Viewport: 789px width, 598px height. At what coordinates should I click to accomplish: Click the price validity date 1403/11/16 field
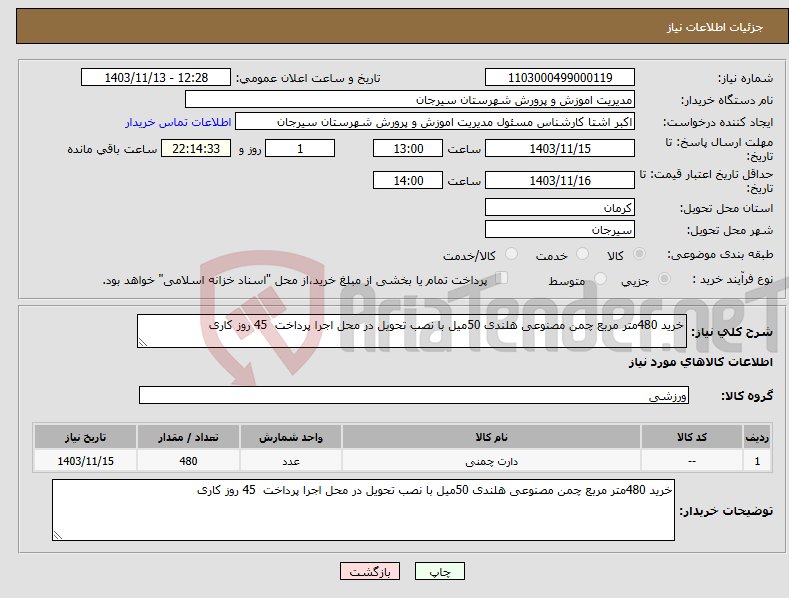click(x=560, y=180)
